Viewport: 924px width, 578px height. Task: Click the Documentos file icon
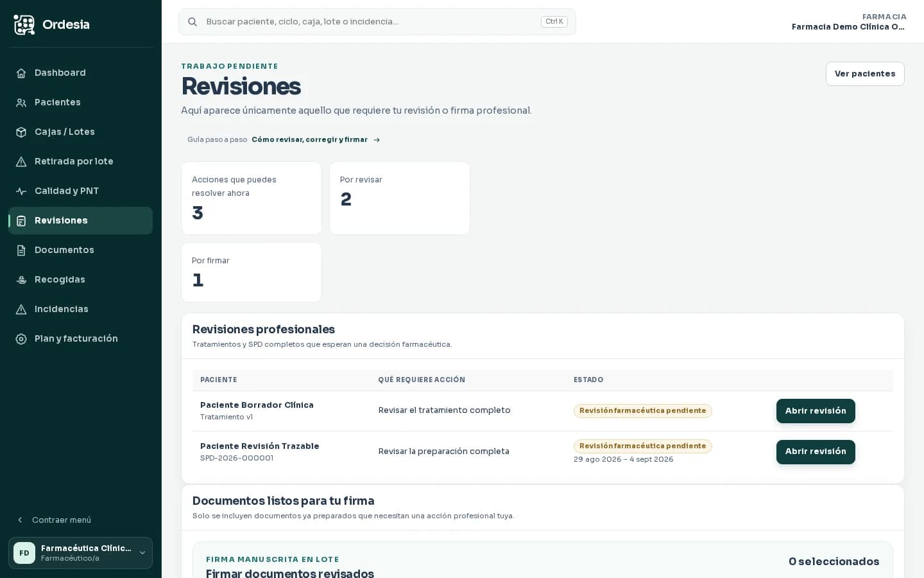(x=21, y=250)
